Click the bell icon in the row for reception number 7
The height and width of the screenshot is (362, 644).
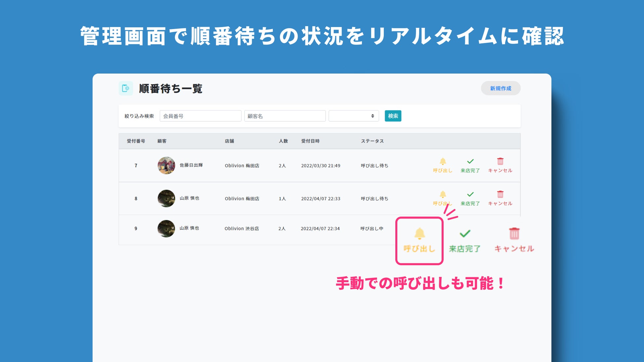(x=443, y=162)
